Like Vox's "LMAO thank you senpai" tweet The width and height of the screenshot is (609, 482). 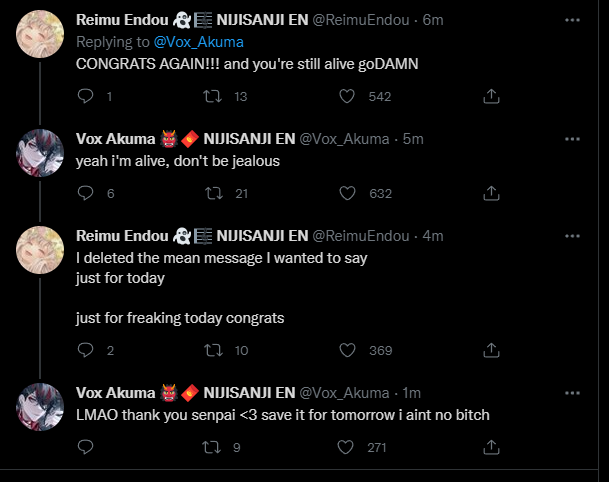(x=347, y=447)
